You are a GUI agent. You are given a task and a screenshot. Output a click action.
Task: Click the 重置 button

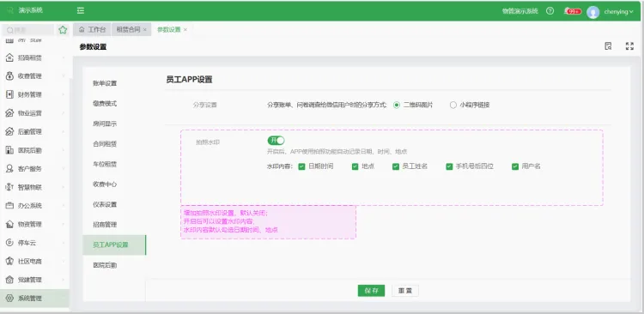coord(405,291)
